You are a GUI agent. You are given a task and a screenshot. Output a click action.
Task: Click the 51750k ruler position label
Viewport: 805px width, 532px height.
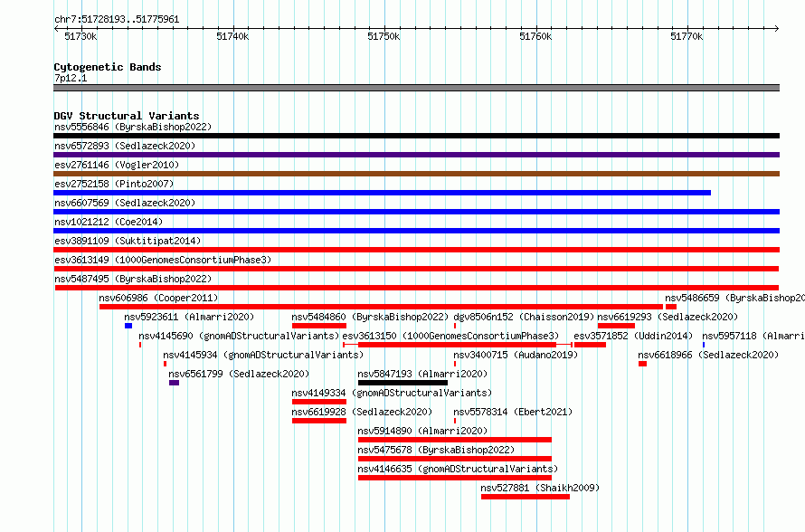coord(384,36)
